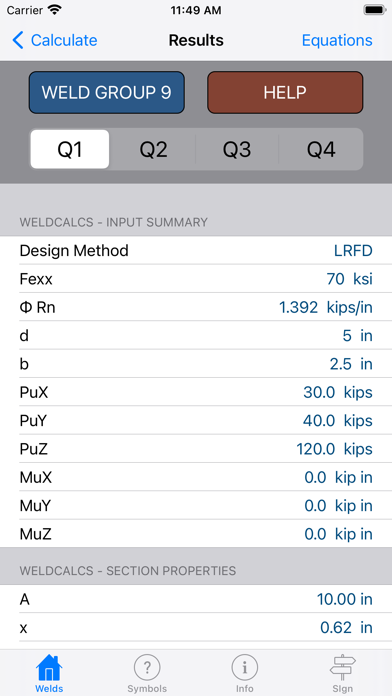Screen dimensions: 392x696
Task: Select the PuX 30.0 kips row
Action: tap(196, 392)
